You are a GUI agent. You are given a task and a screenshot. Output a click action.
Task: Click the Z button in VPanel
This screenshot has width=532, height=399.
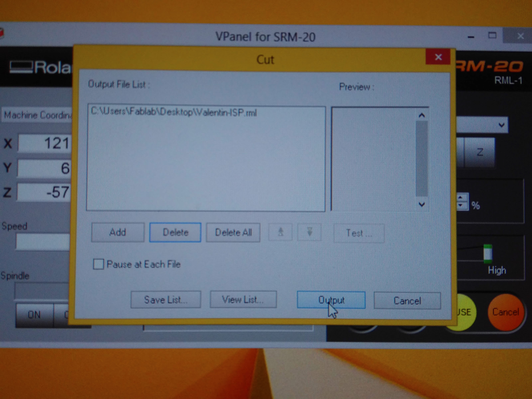(480, 152)
